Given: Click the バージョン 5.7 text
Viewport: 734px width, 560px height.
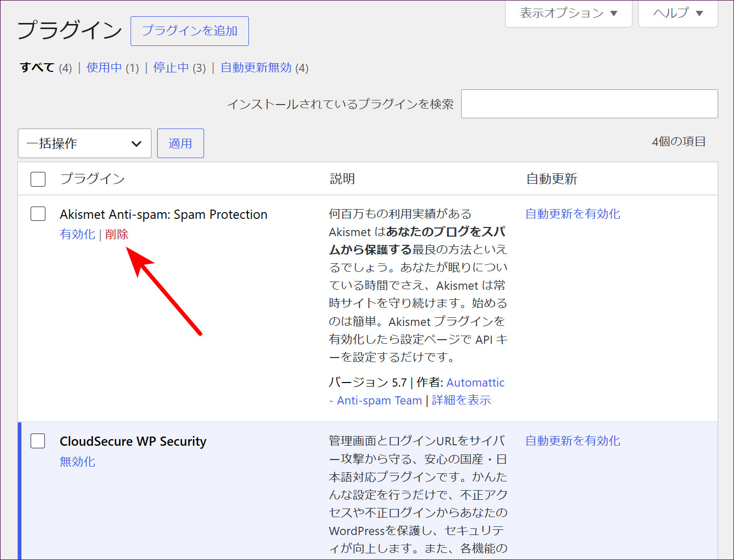Looking at the screenshot, I should point(368,383).
